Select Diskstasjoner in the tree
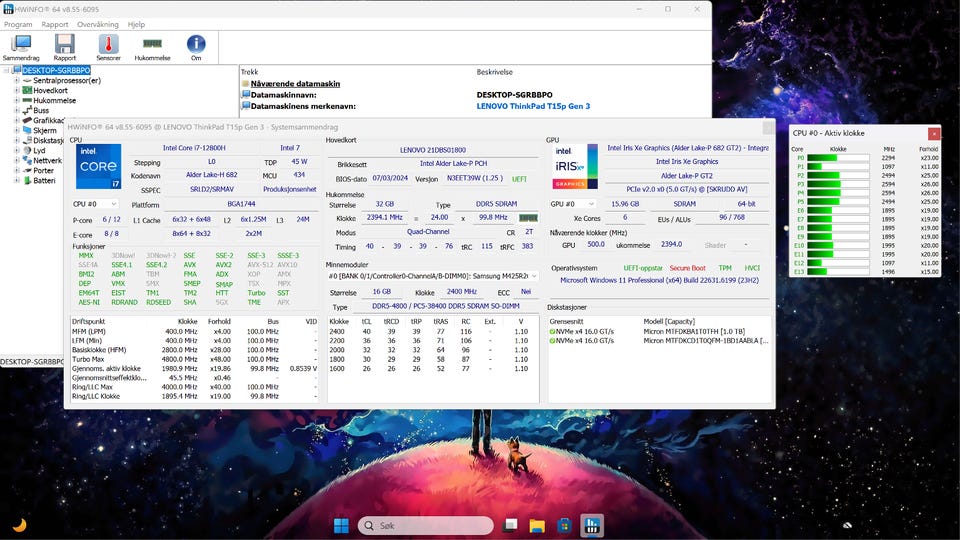The height and width of the screenshot is (540, 960). pos(48,140)
